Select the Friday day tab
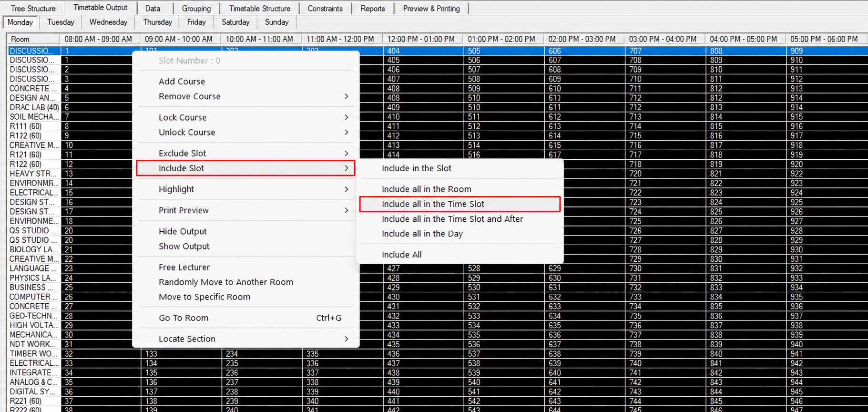This screenshot has height=412, width=868. [196, 22]
